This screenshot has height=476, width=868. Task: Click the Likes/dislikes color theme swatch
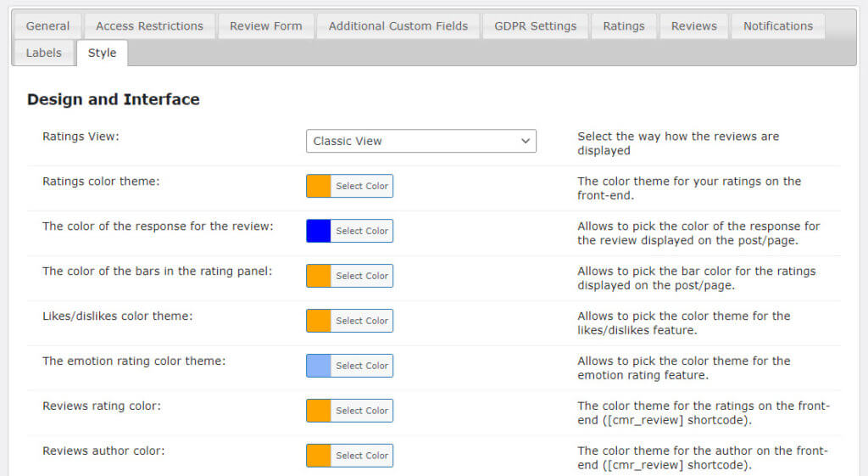(x=319, y=321)
